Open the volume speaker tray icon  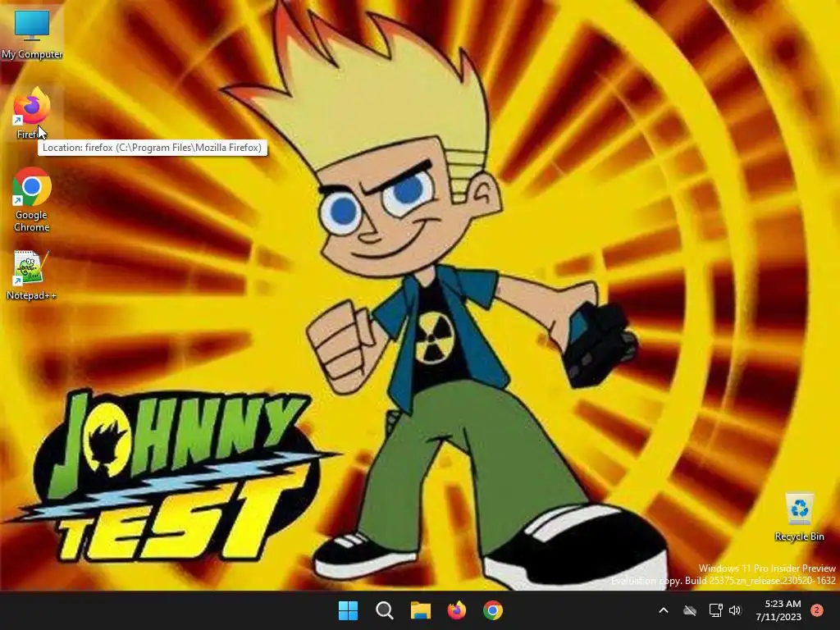pos(735,610)
